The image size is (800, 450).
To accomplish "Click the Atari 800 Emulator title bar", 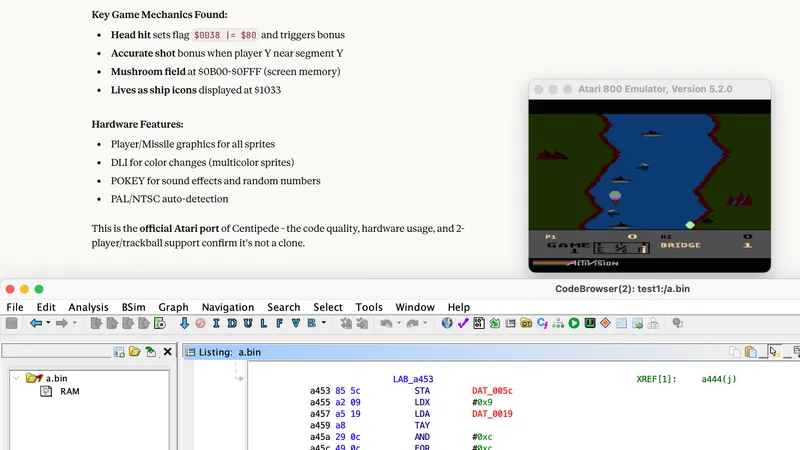I will [x=649, y=89].
